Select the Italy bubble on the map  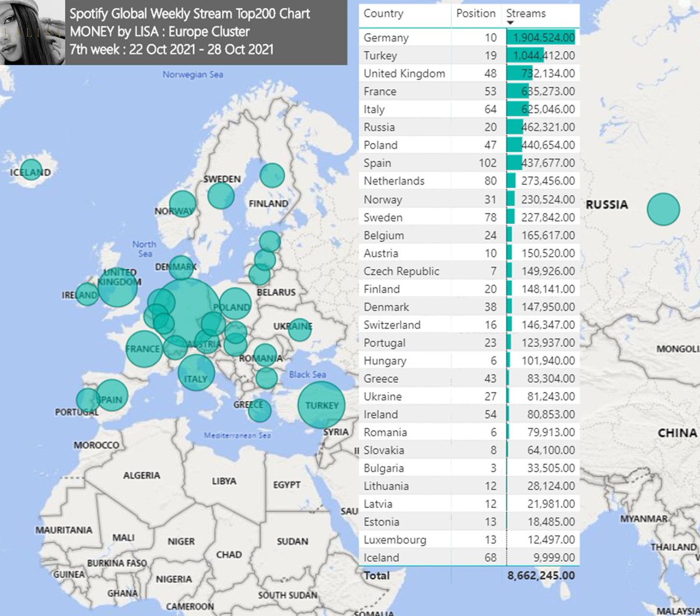(197, 372)
